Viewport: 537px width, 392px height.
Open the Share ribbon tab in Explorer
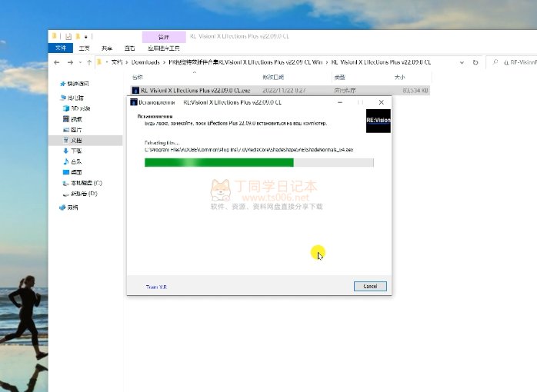pyautogui.click(x=107, y=48)
